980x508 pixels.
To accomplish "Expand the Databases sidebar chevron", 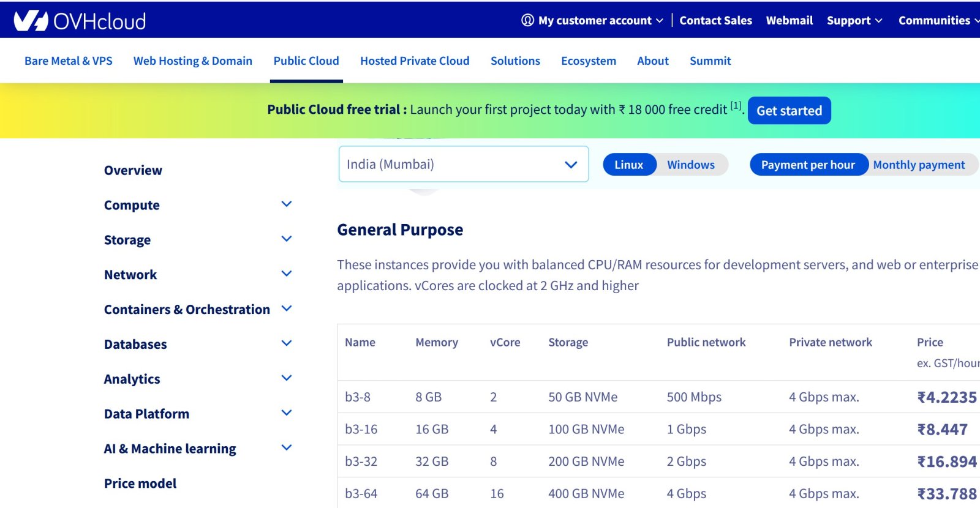I will (x=286, y=343).
